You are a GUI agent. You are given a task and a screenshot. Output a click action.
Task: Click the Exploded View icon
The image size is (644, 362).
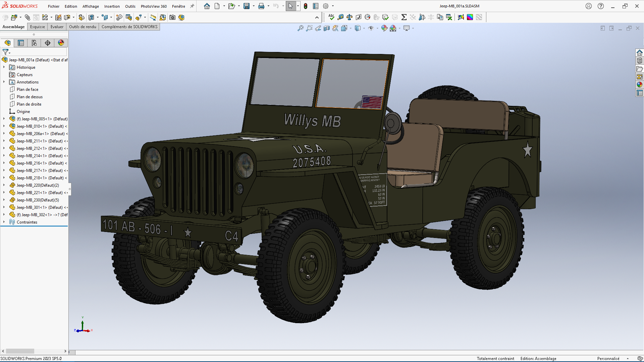[x=139, y=17]
